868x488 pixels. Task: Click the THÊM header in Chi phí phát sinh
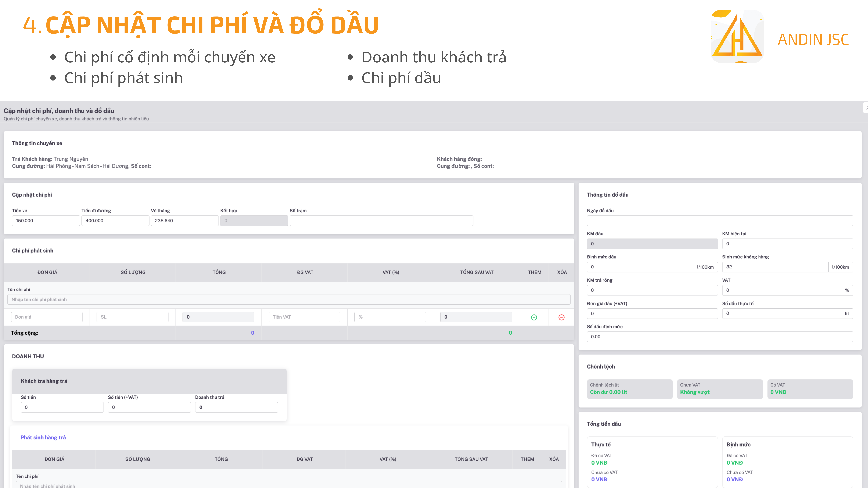pos(534,272)
